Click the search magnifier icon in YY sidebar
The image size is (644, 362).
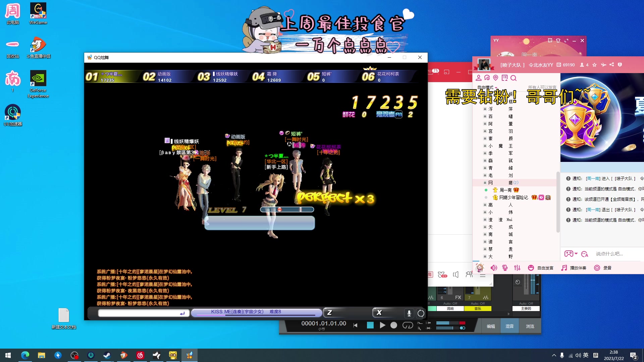click(514, 78)
